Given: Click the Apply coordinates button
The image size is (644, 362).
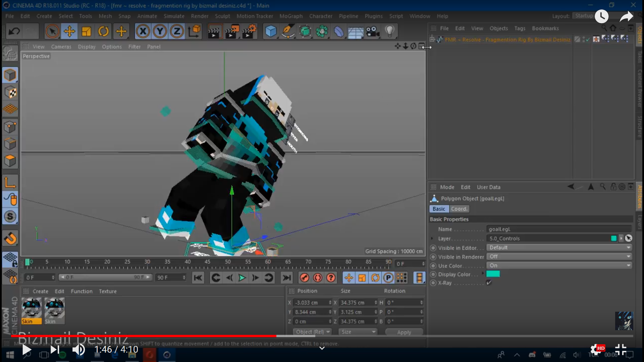Looking at the screenshot, I should click(x=404, y=332).
